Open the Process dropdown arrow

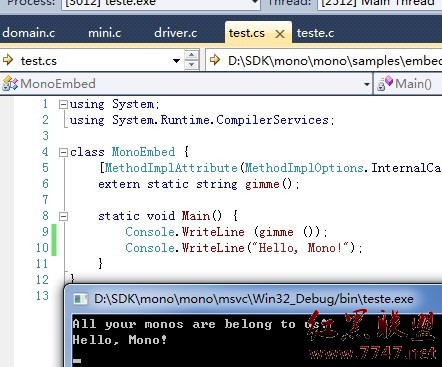pyautogui.click(x=255, y=2)
